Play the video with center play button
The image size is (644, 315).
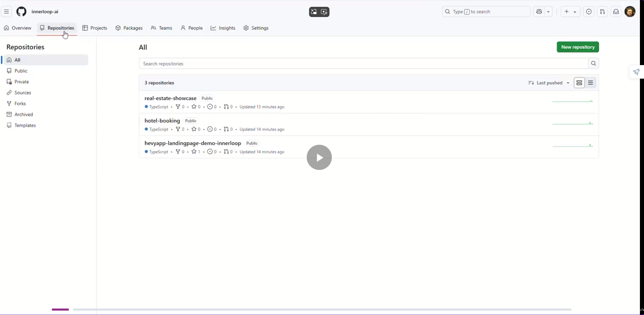click(319, 157)
